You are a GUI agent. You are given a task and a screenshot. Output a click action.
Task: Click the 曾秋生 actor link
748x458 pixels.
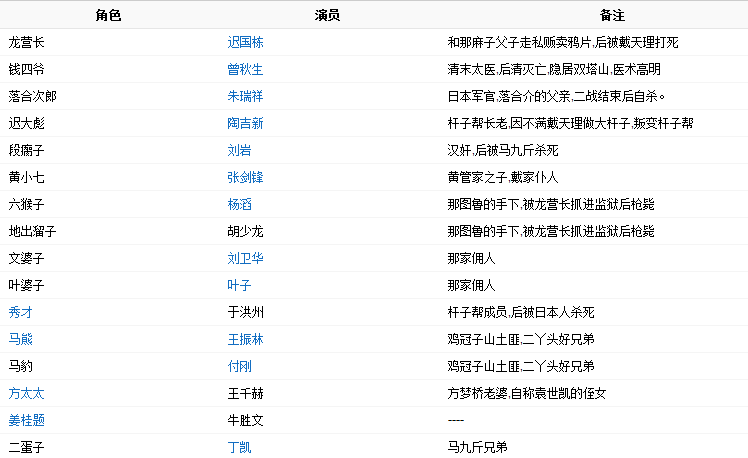[x=245, y=70]
